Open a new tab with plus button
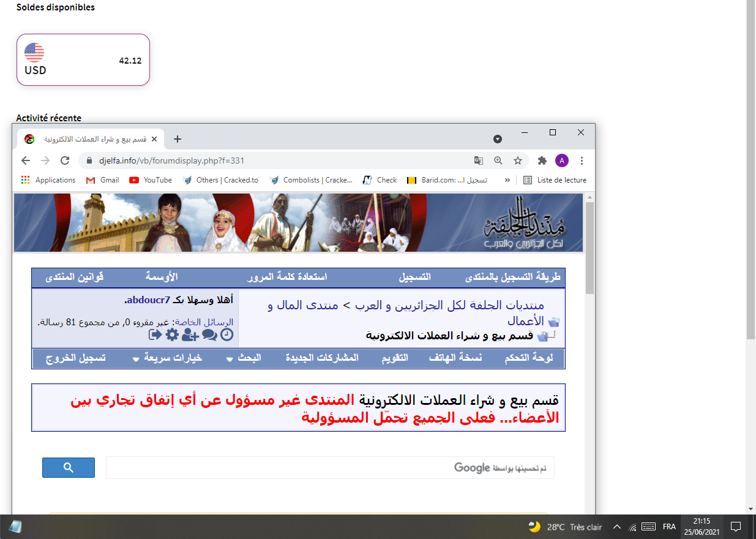Image resolution: width=756 pixels, height=539 pixels. coord(178,139)
